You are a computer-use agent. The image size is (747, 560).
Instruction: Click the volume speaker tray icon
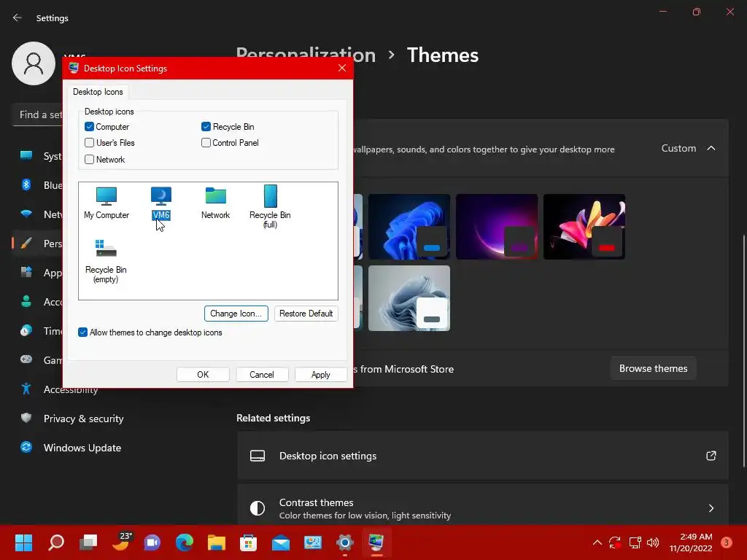653,542
